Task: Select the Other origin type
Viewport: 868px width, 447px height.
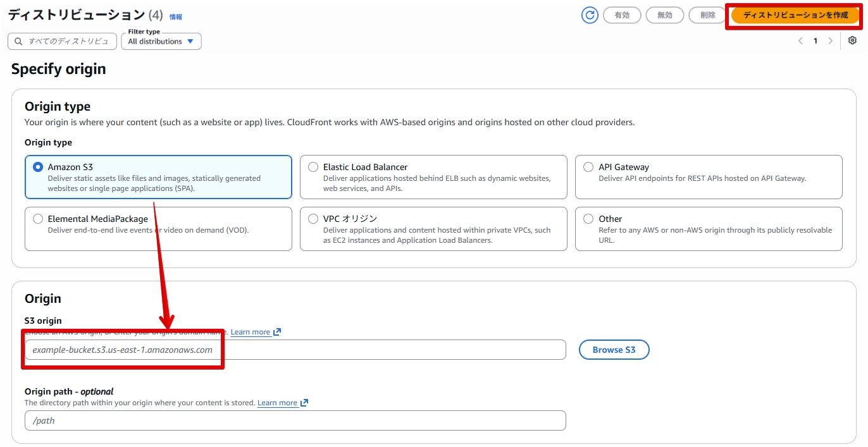Action: point(709,229)
